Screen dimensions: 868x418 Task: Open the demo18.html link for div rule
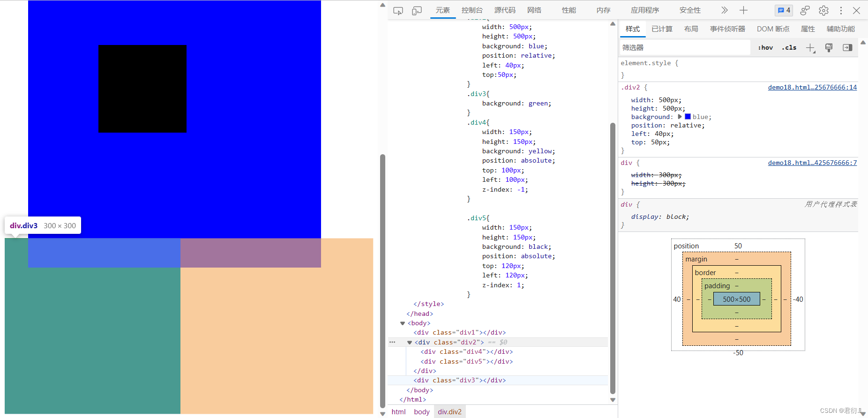point(812,163)
